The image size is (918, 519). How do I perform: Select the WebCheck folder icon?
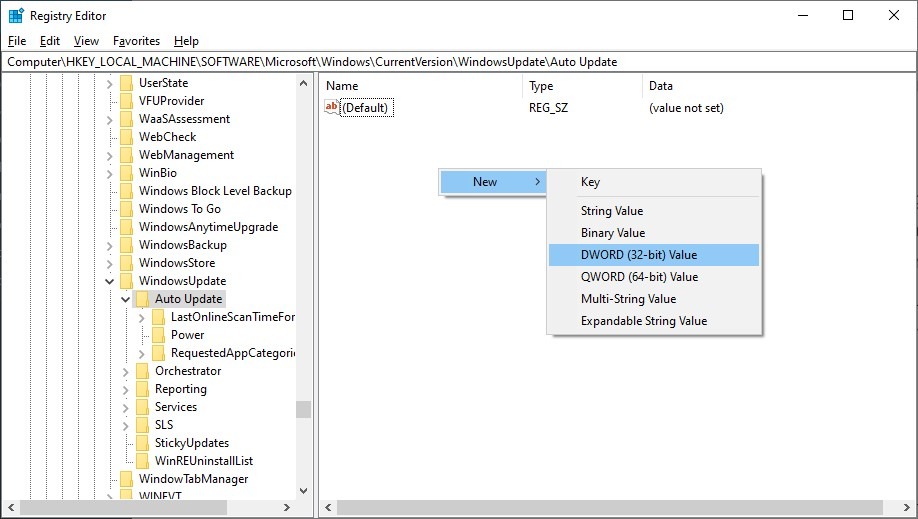(126, 137)
